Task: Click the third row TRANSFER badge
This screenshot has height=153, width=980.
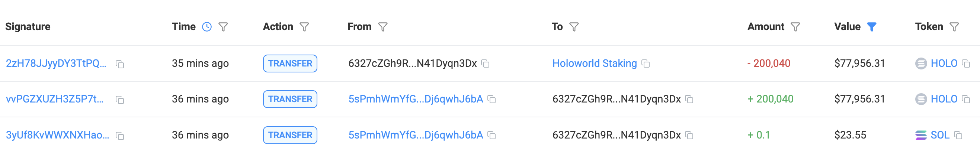Action: click(290, 135)
